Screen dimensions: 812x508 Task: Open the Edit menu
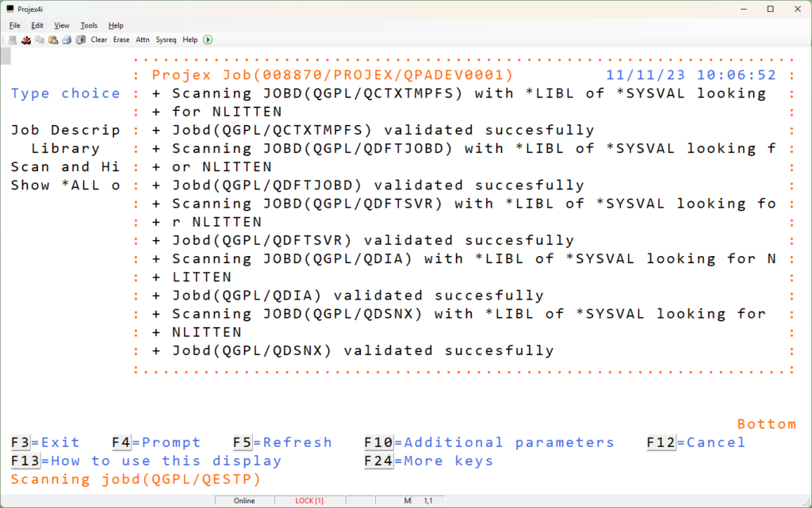click(36, 25)
